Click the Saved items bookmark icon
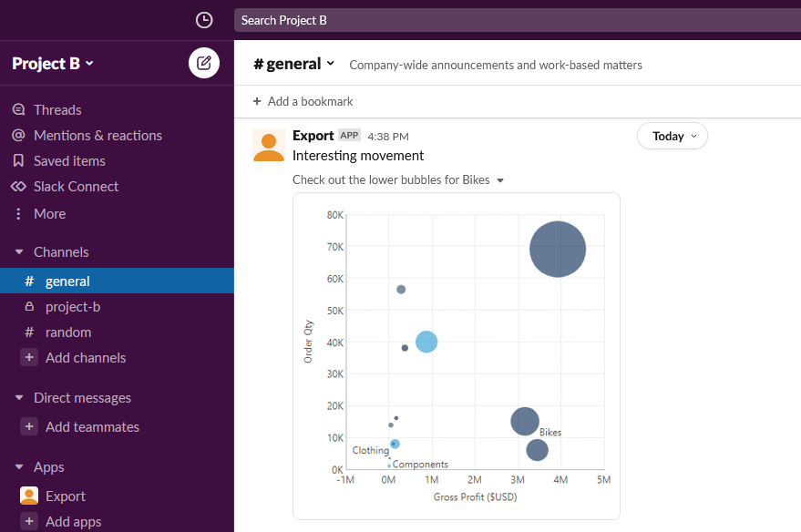 [18, 161]
